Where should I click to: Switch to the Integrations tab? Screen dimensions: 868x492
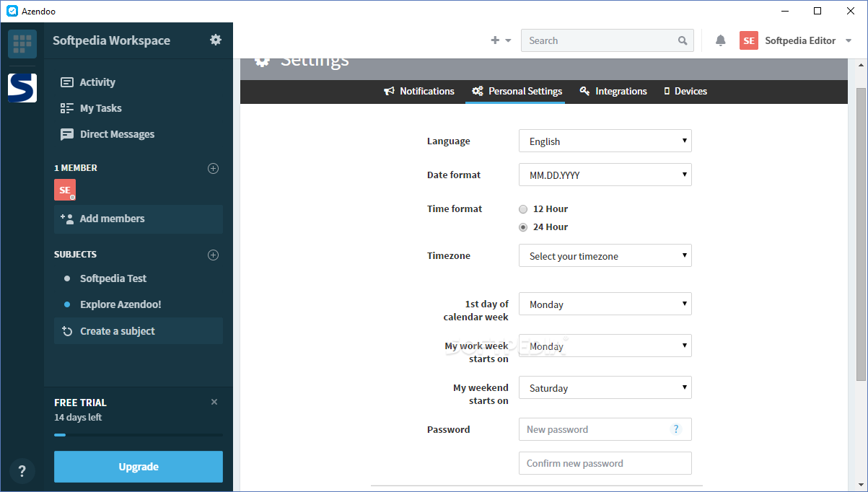click(x=613, y=91)
